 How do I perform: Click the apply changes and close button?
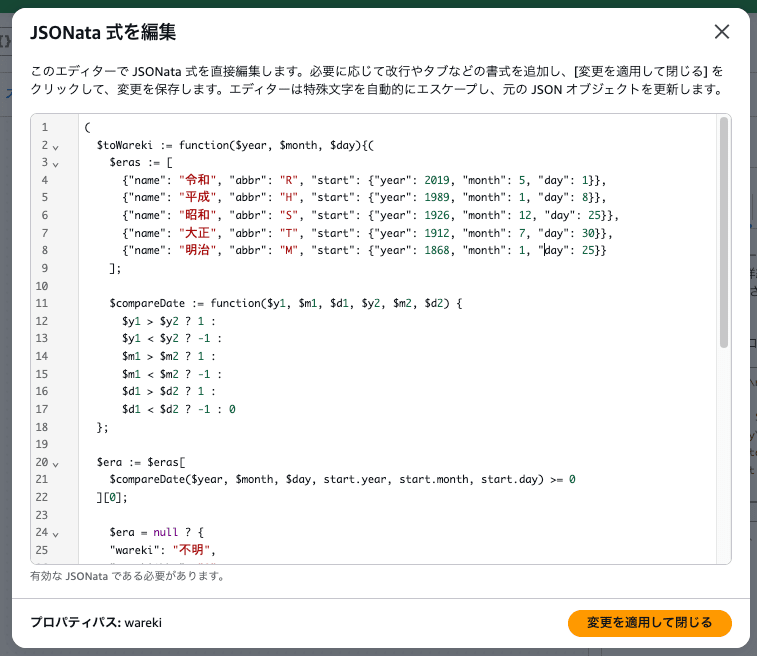click(649, 623)
